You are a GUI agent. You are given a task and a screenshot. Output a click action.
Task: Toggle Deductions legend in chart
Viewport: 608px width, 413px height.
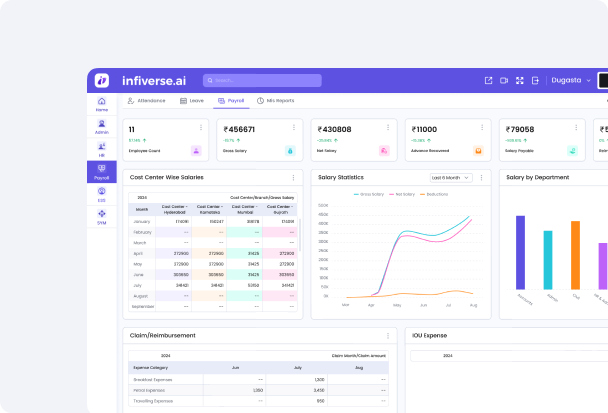coord(434,194)
